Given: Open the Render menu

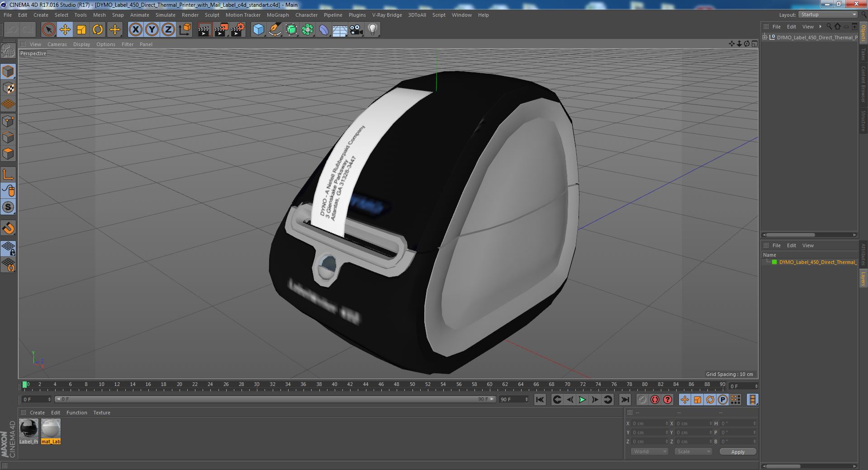Looking at the screenshot, I should [190, 15].
